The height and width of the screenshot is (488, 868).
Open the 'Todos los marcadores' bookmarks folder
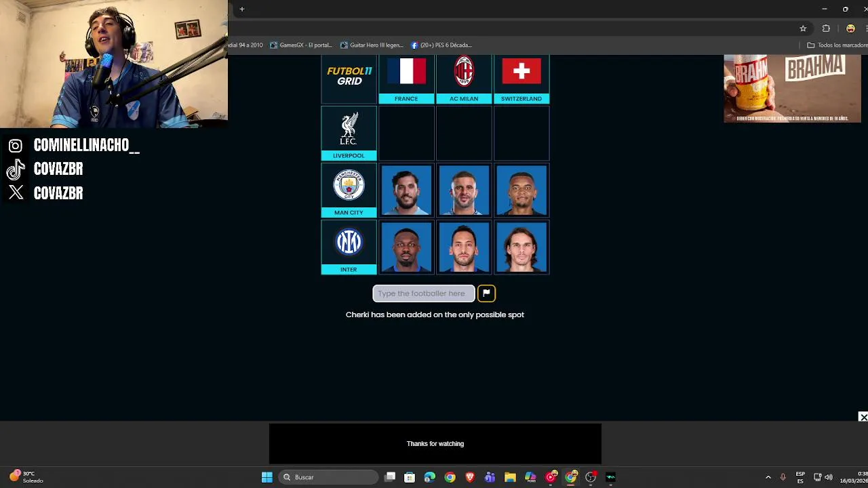point(837,45)
